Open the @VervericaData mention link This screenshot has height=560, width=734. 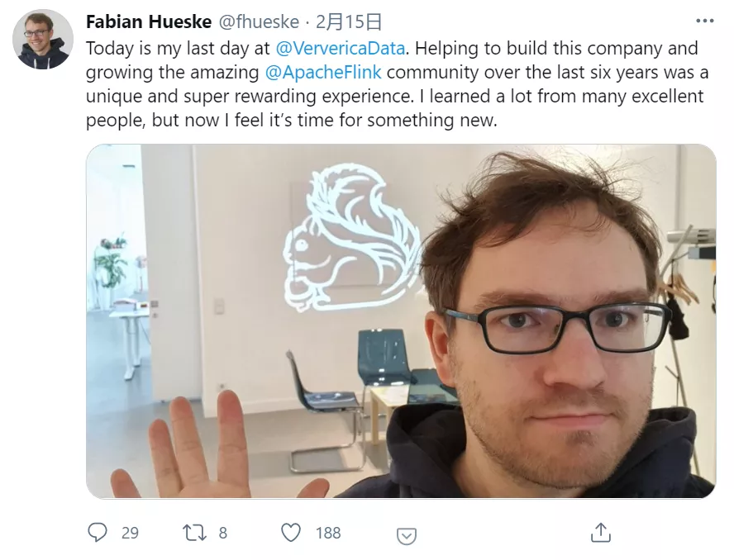tap(341, 48)
